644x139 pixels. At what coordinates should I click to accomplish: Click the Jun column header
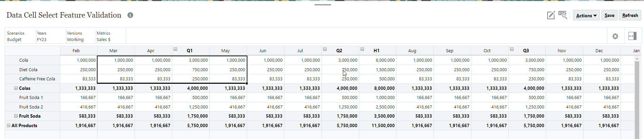[265, 51]
